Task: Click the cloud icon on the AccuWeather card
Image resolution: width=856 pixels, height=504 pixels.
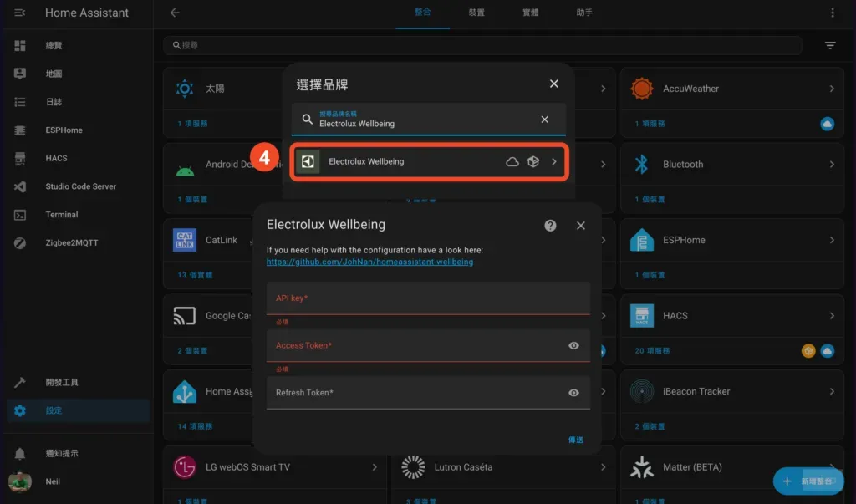Action: 826,123
